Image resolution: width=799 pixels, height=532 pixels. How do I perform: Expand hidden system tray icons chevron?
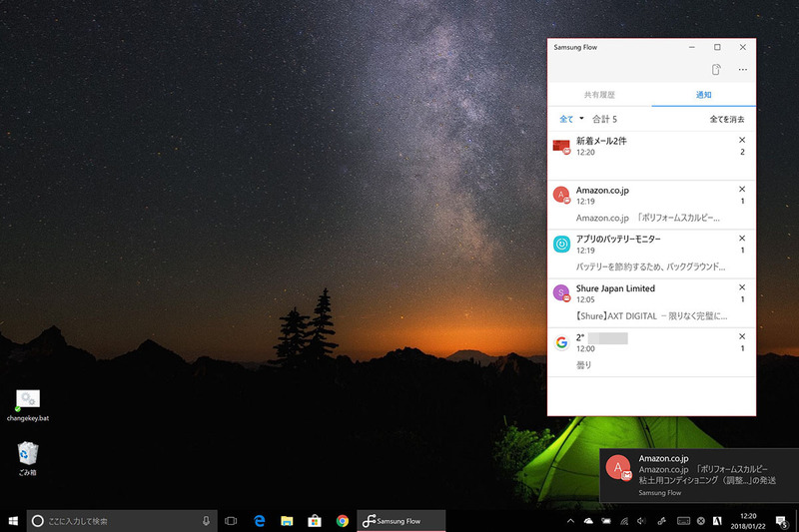tap(570, 521)
